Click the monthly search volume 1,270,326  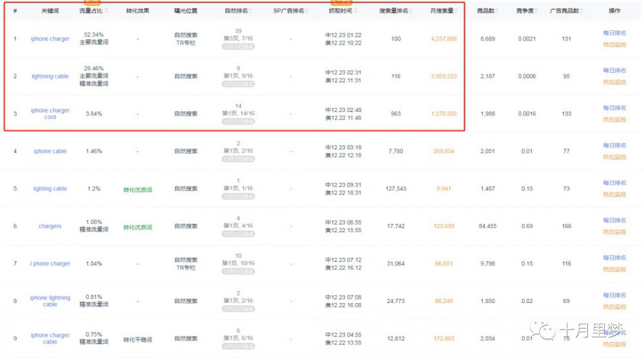pos(444,114)
